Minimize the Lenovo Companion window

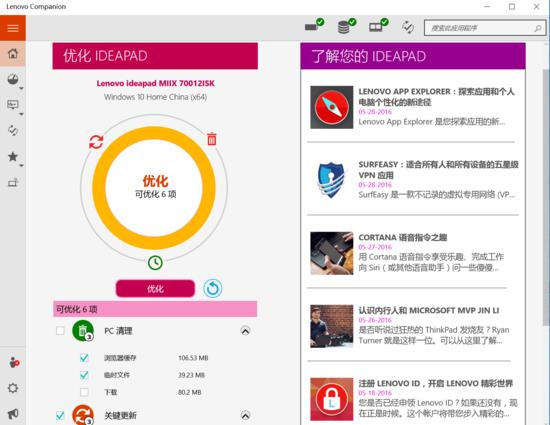pos(487,7)
